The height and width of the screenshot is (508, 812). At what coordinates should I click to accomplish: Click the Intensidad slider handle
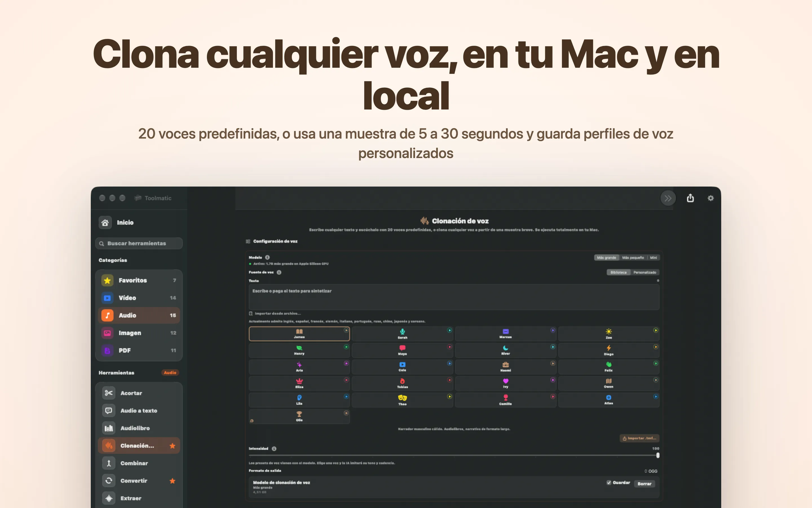click(658, 455)
